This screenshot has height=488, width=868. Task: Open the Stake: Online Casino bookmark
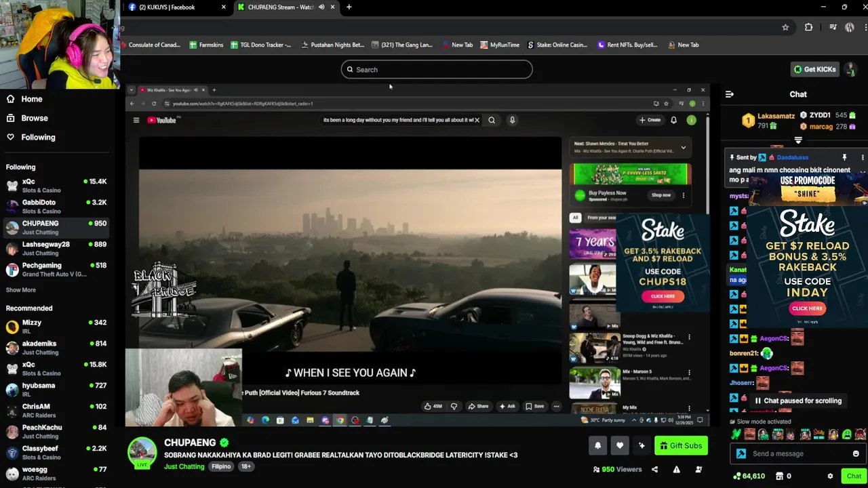pos(557,45)
